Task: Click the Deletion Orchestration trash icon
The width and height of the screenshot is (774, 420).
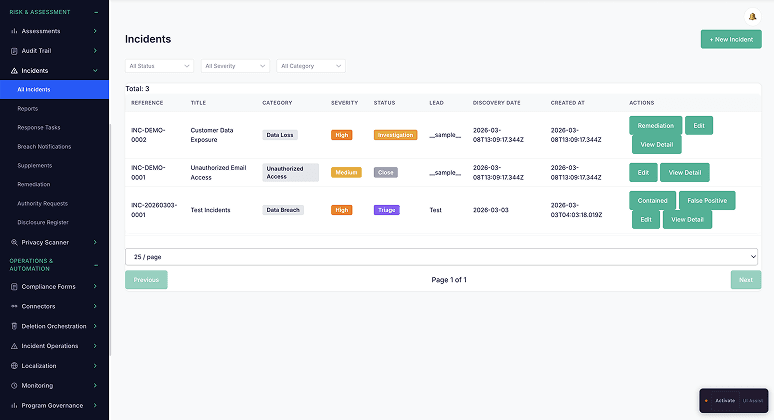Action: [x=13, y=326]
